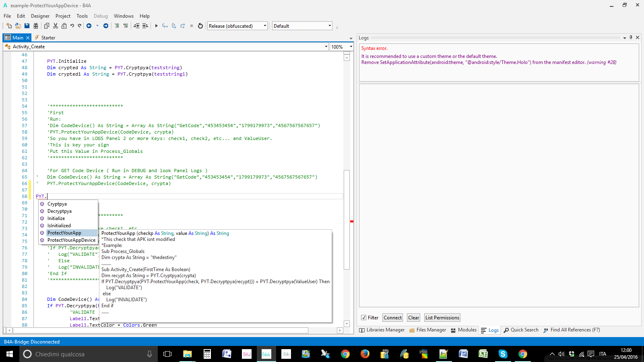Click the Block Uncomment toolbar icon
This screenshot has width=644, height=362.
(126, 26)
